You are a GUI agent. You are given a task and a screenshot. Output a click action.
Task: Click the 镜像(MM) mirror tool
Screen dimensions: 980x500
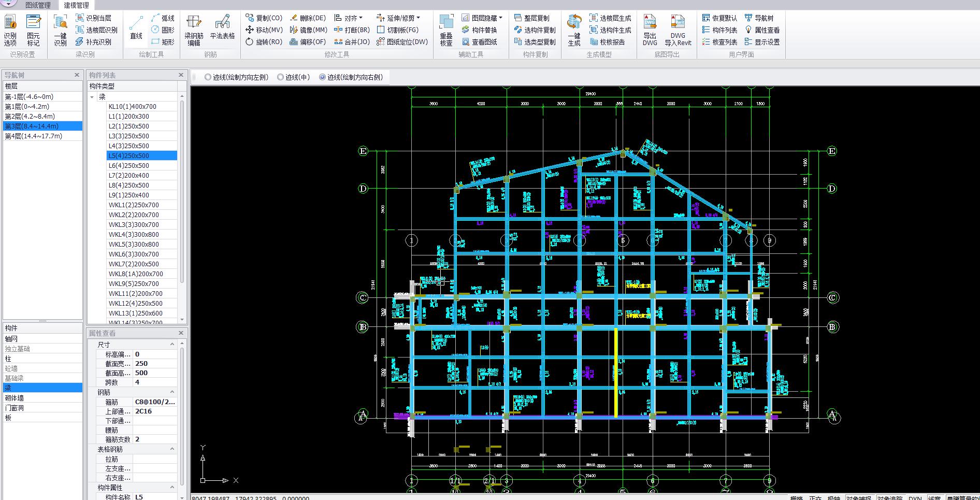(x=309, y=30)
